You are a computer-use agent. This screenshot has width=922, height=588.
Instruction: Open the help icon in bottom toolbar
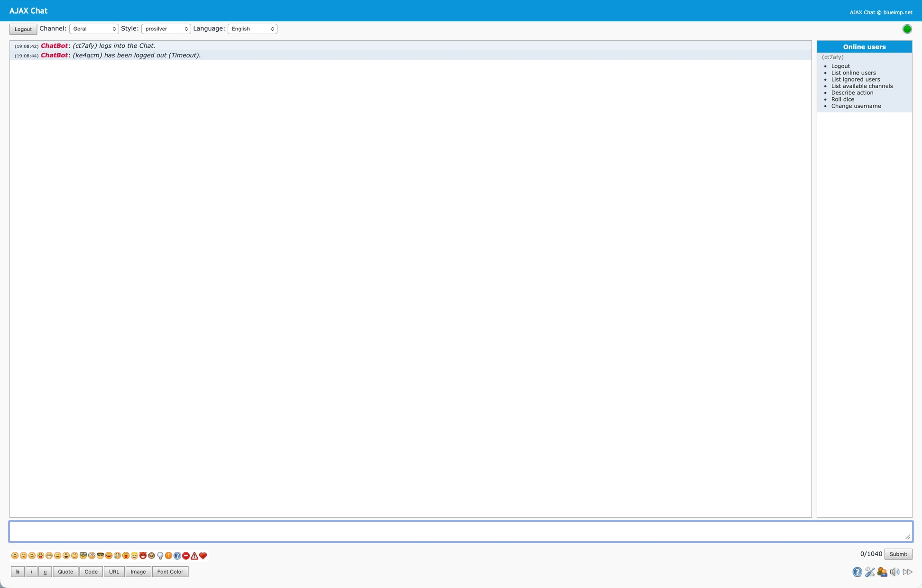click(857, 572)
